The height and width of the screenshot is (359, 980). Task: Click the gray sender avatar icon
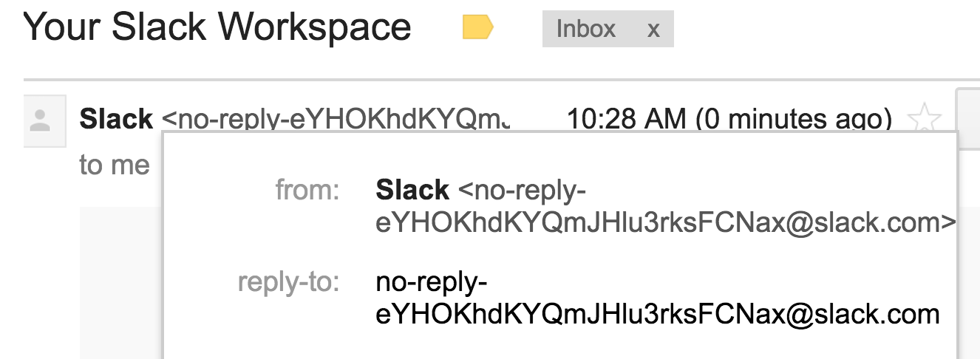click(40, 121)
